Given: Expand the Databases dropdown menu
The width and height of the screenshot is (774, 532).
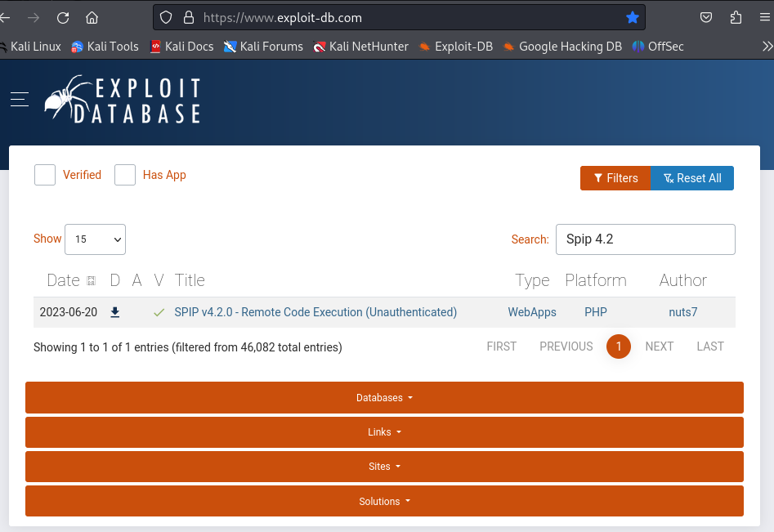Looking at the screenshot, I should coord(384,397).
